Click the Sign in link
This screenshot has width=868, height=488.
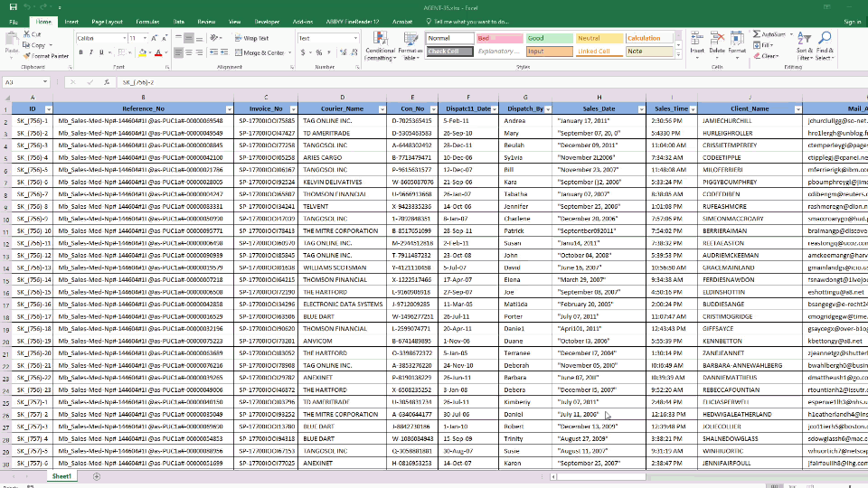coord(853,22)
